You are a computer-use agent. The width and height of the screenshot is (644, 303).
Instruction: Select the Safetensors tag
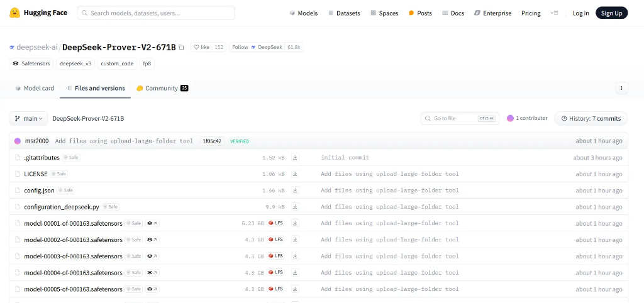point(31,63)
